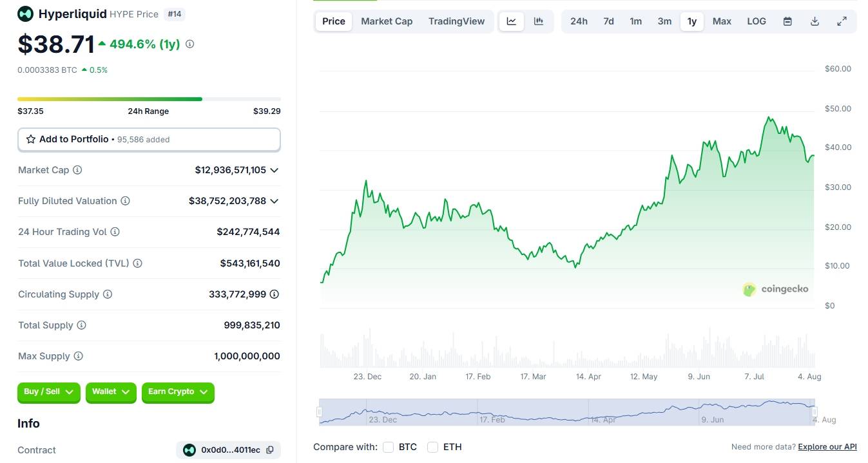Switch to candlestick chart icon
Viewport: 868px width, 463px height.
click(539, 21)
